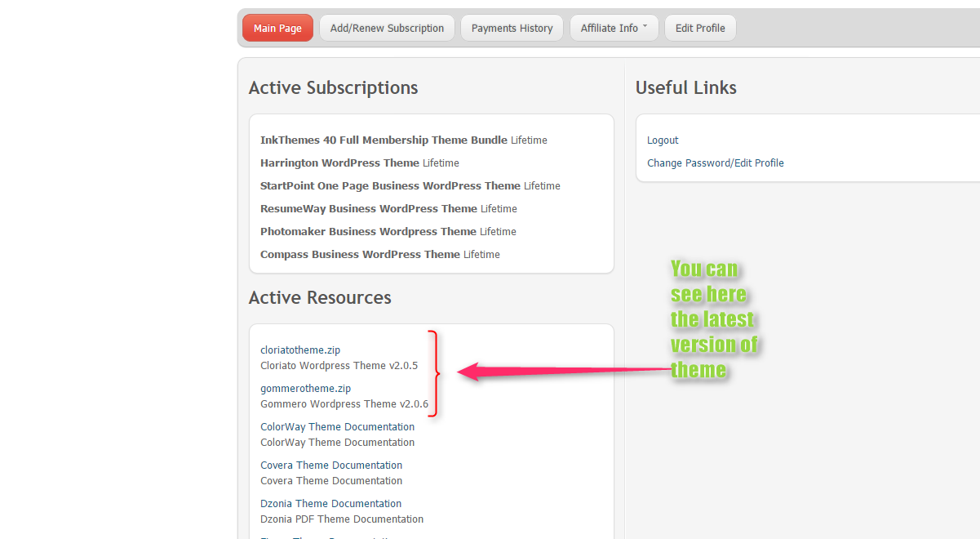Open Payments History tab
Image resolution: width=980 pixels, height=539 pixels.
coord(512,28)
